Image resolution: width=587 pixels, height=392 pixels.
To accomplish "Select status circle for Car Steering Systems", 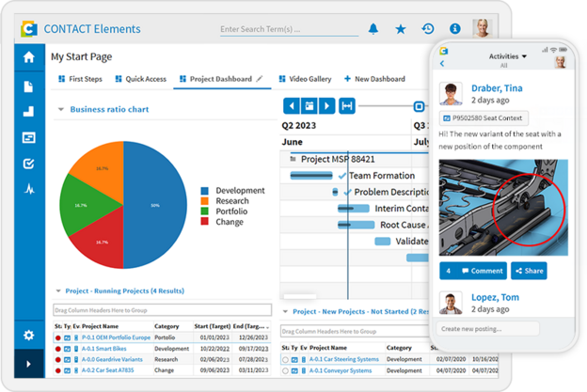I will coord(285,359).
